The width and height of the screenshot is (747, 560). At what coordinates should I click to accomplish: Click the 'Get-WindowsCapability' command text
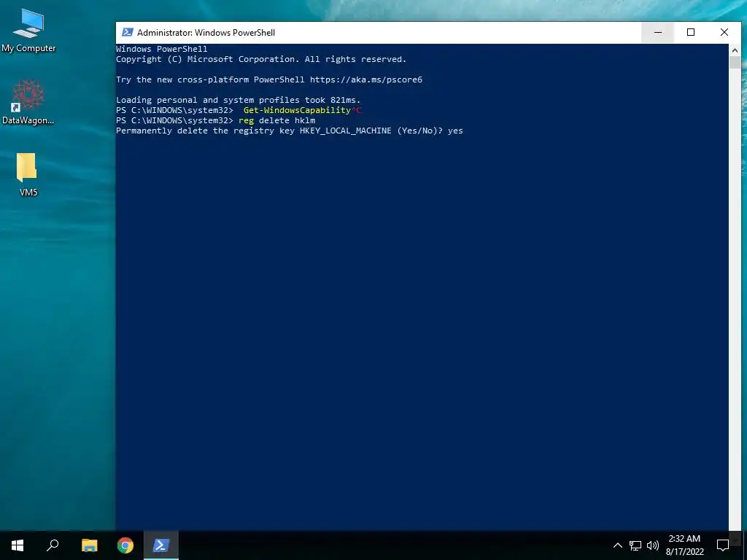pyautogui.click(x=297, y=110)
